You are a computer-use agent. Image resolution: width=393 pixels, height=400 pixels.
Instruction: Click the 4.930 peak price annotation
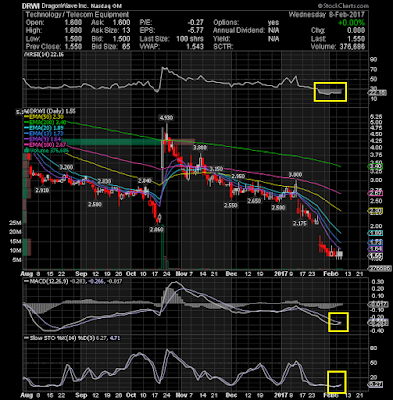(x=166, y=118)
